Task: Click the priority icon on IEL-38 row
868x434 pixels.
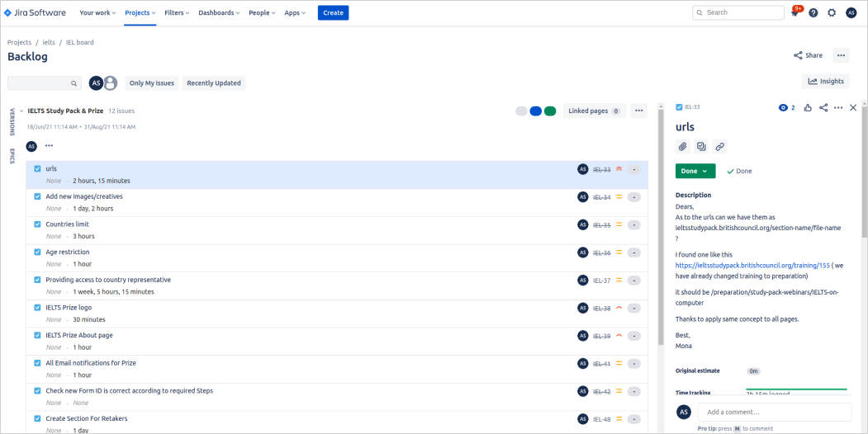Action: (619, 308)
